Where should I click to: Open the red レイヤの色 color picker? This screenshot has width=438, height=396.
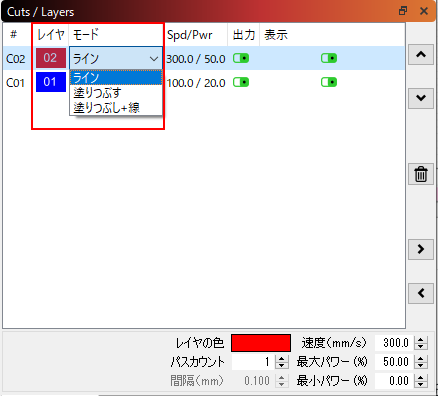(261, 343)
